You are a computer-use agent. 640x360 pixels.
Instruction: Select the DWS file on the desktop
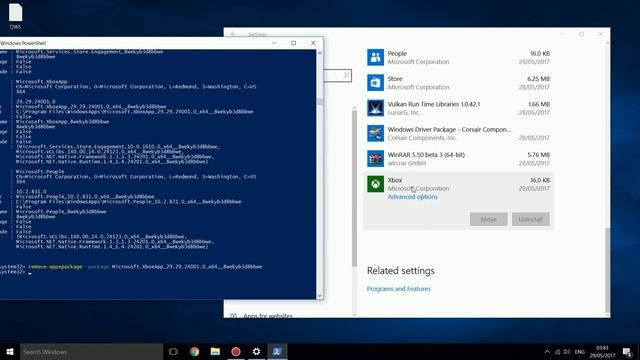point(16,16)
